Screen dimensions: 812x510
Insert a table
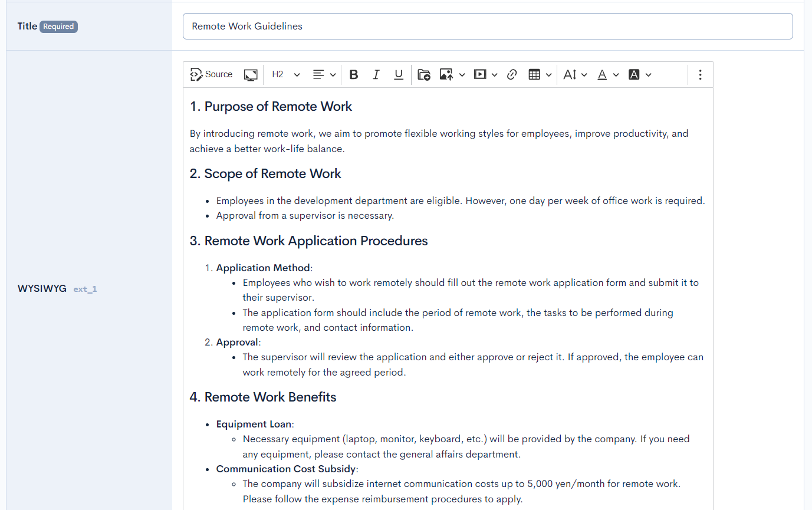pos(535,74)
